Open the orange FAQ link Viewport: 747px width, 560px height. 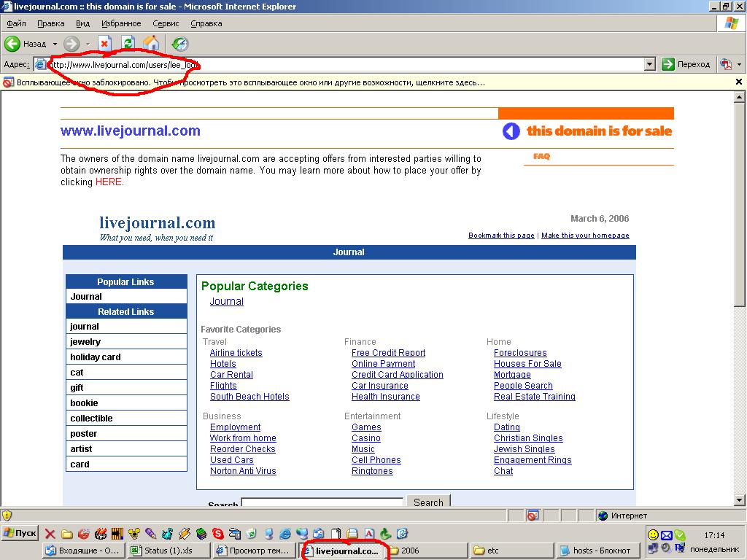(542, 156)
